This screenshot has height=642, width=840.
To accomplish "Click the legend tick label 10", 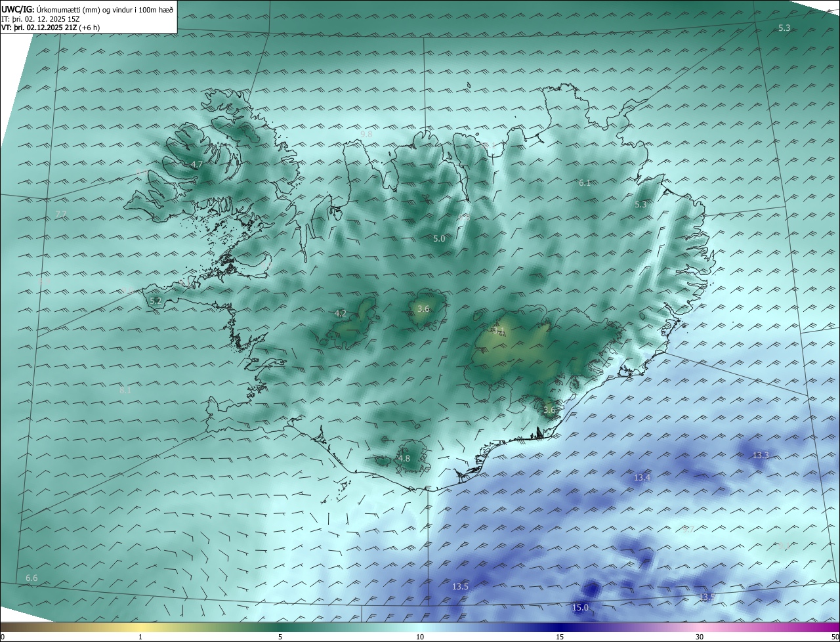I will (420, 637).
